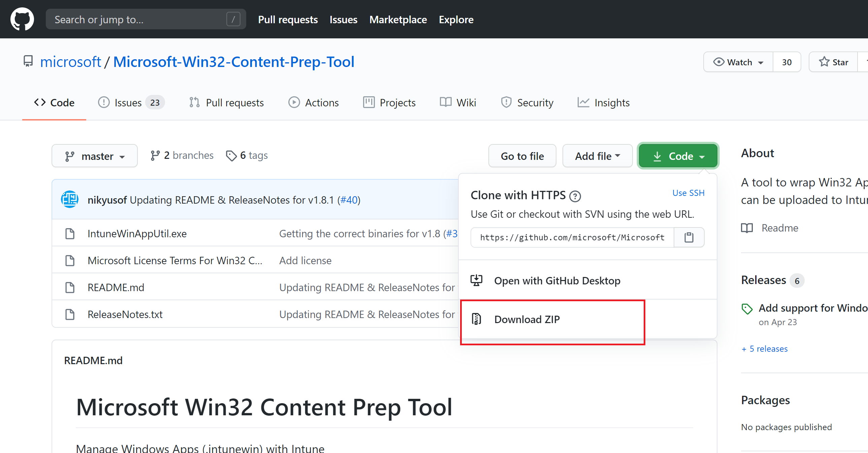Open Microsoft License Terms For Win32 file
This screenshot has height=453, width=868.
click(x=175, y=260)
